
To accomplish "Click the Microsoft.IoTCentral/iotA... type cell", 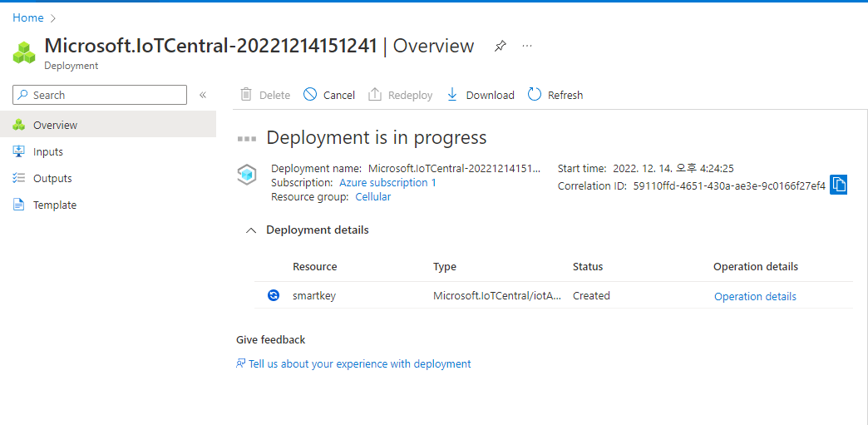I will (x=497, y=296).
